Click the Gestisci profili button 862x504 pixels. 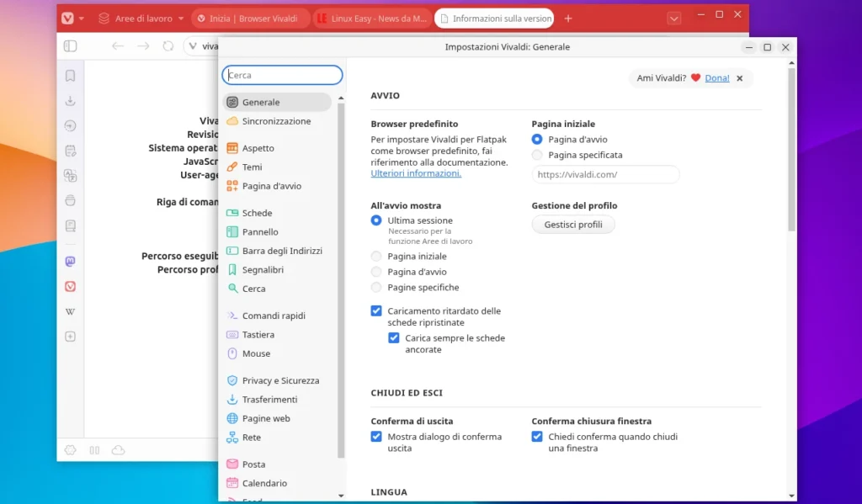tap(572, 225)
